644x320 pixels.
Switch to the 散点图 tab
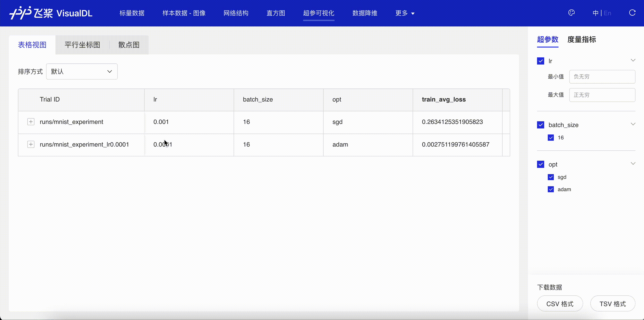(129, 45)
